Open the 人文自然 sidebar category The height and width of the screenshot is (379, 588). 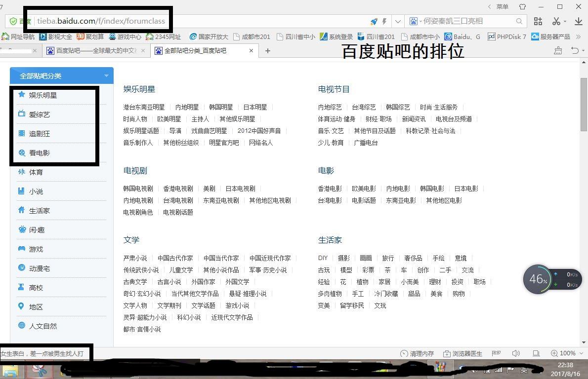coord(43,326)
